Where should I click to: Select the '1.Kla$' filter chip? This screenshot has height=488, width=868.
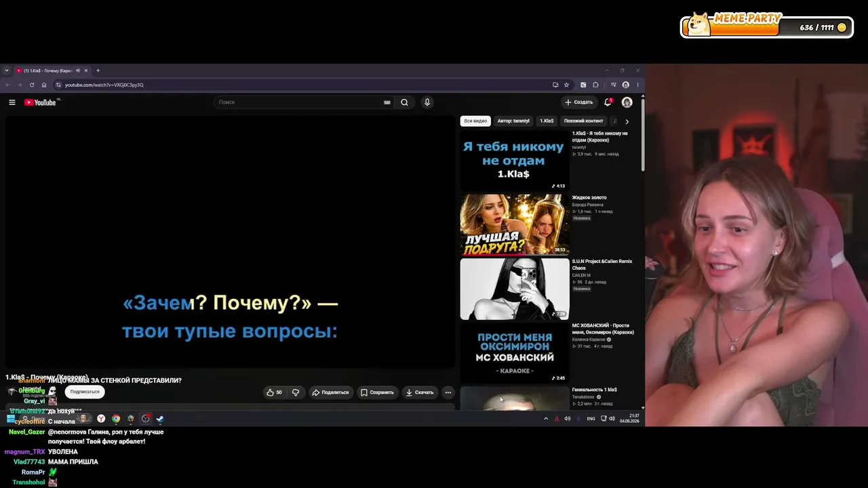pos(547,121)
